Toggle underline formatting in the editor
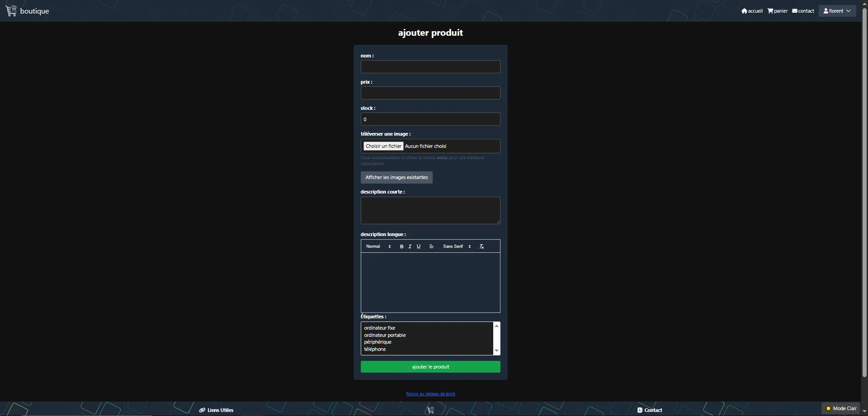The width and height of the screenshot is (868, 416). coord(419,246)
